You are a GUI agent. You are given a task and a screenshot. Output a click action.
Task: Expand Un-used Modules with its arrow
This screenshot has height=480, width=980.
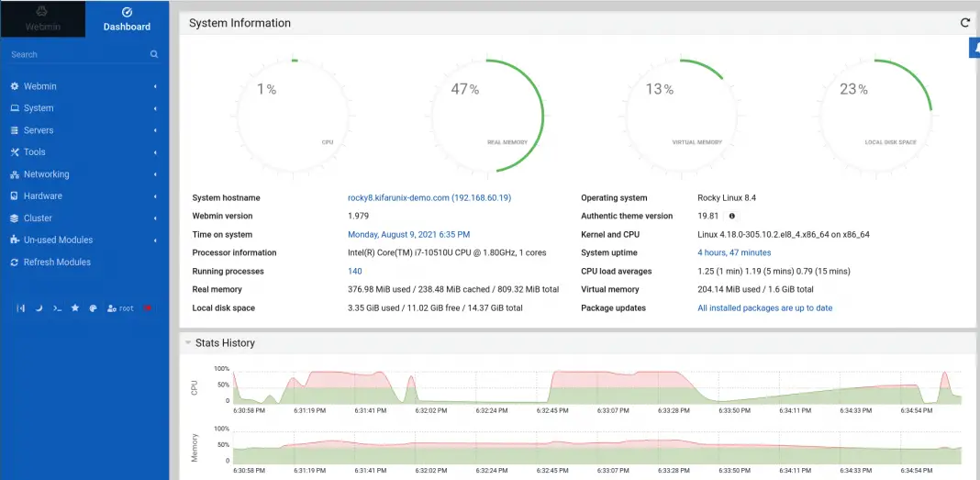155,240
